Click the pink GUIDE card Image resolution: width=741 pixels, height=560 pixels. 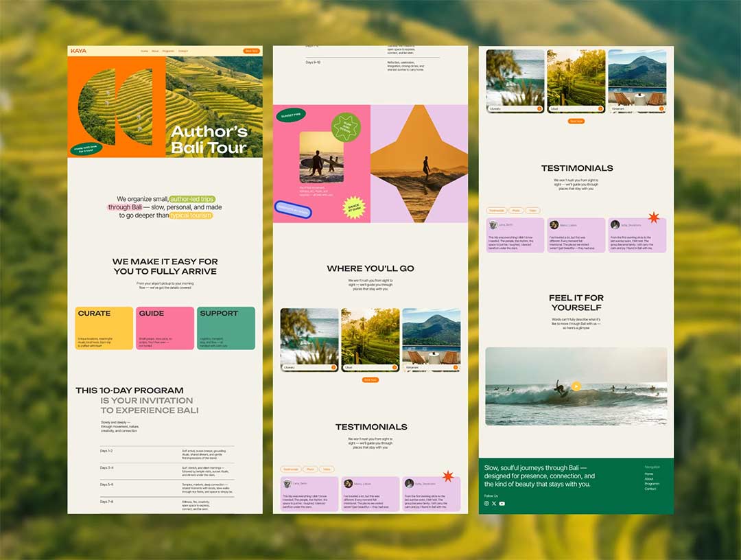(x=165, y=328)
